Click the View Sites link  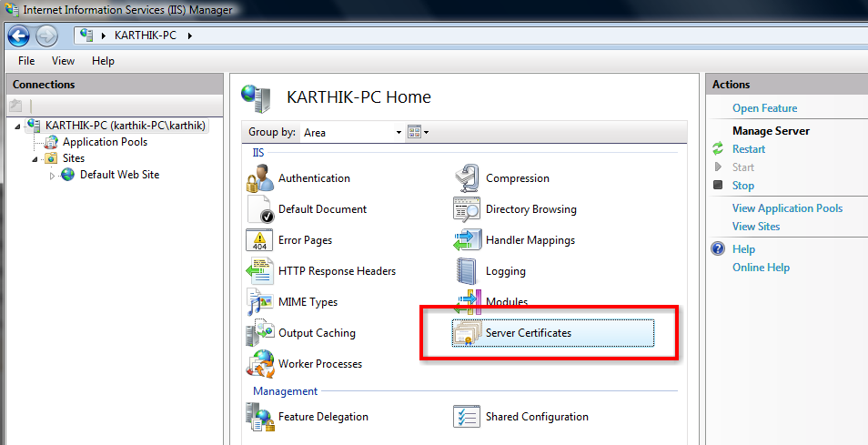tap(755, 227)
